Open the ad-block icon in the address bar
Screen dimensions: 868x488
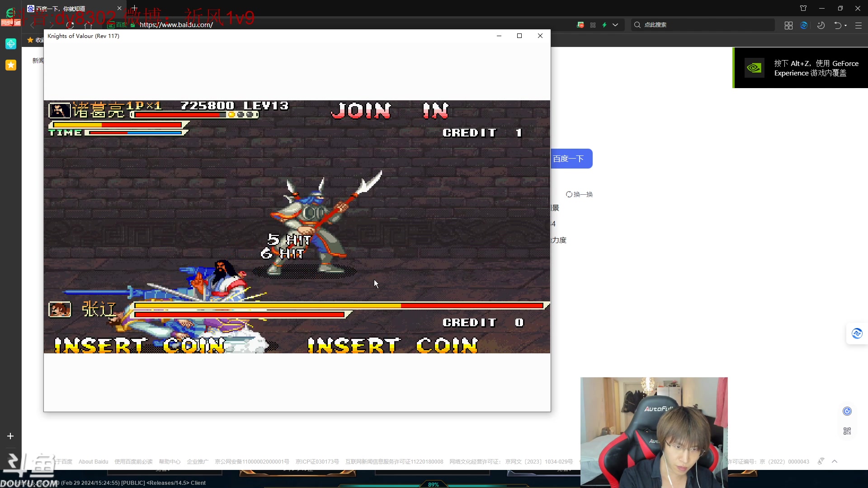pos(580,25)
